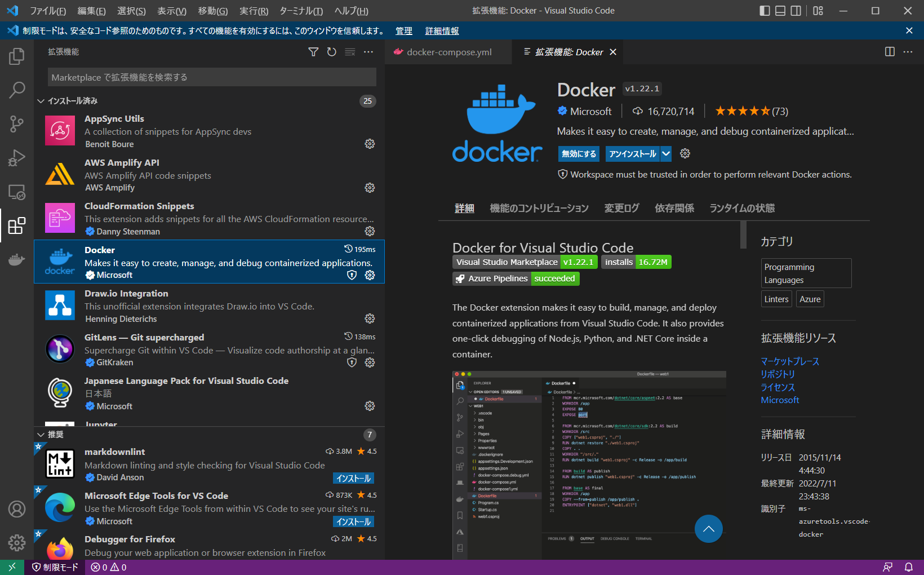The width and height of the screenshot is (924, 575).
Task: Install the markdownlint extension
Action: pyautogui.click(x=353, y=477)
